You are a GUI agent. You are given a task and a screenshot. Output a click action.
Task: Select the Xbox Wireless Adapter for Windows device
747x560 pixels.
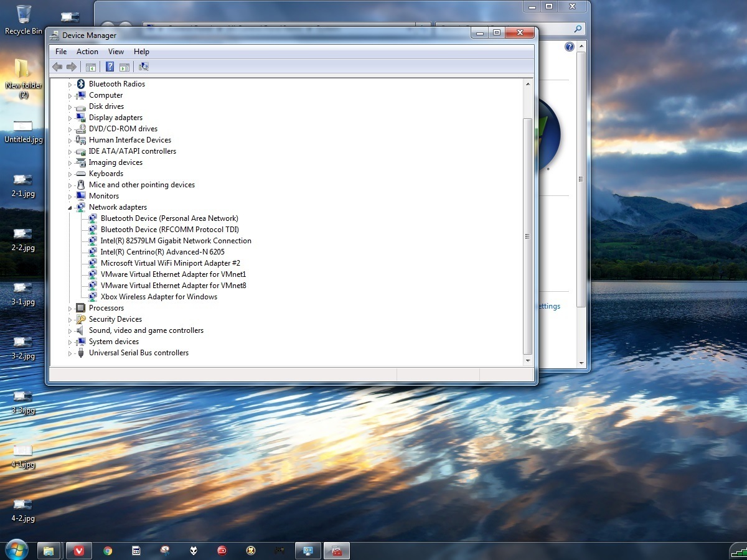tap(159, 297)
